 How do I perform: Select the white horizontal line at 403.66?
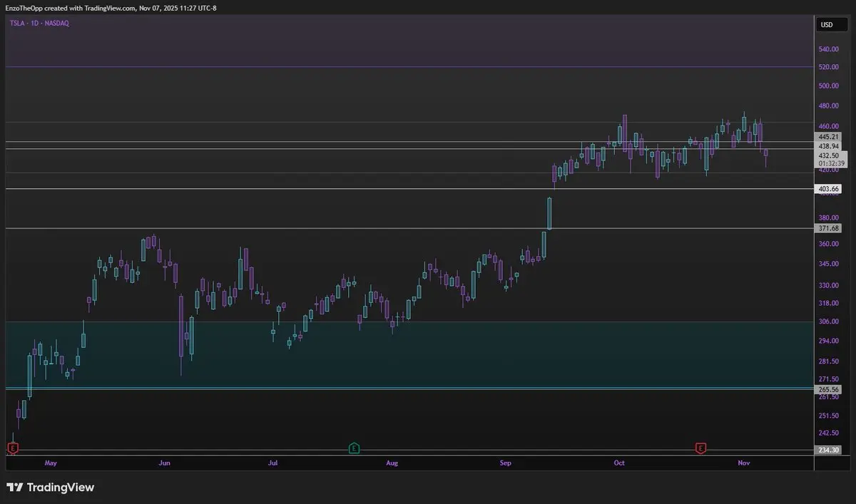[409, 189]
